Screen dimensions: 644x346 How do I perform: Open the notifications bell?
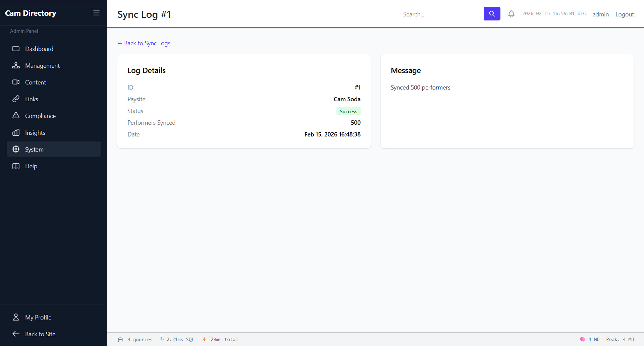pos(511,14)
